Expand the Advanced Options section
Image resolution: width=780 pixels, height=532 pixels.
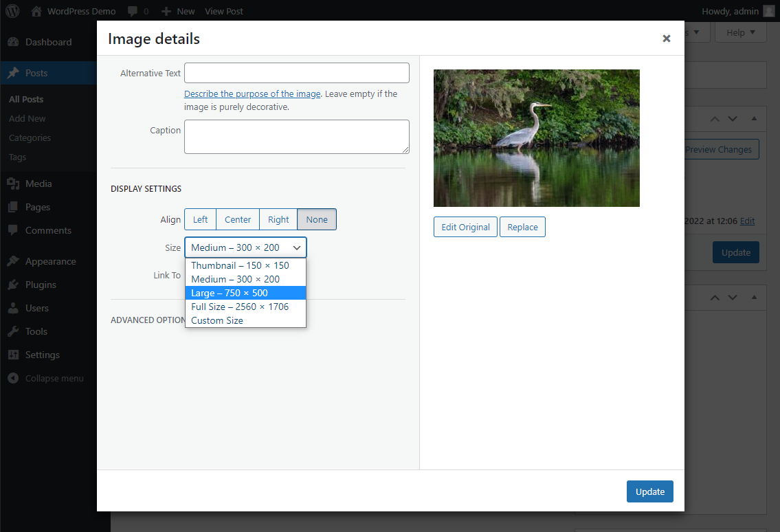(x=147, y=320)
